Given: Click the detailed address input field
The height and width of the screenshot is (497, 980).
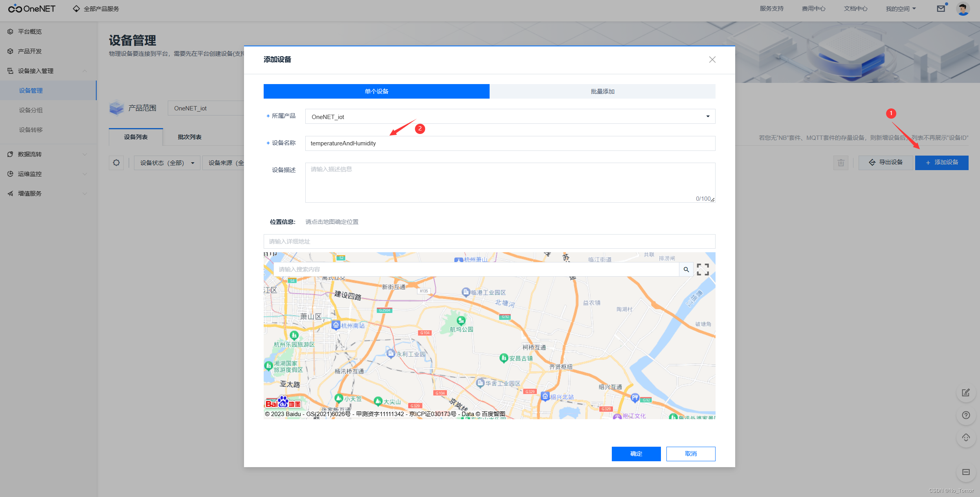Looking at the screenshot, I should pos(489,241).
